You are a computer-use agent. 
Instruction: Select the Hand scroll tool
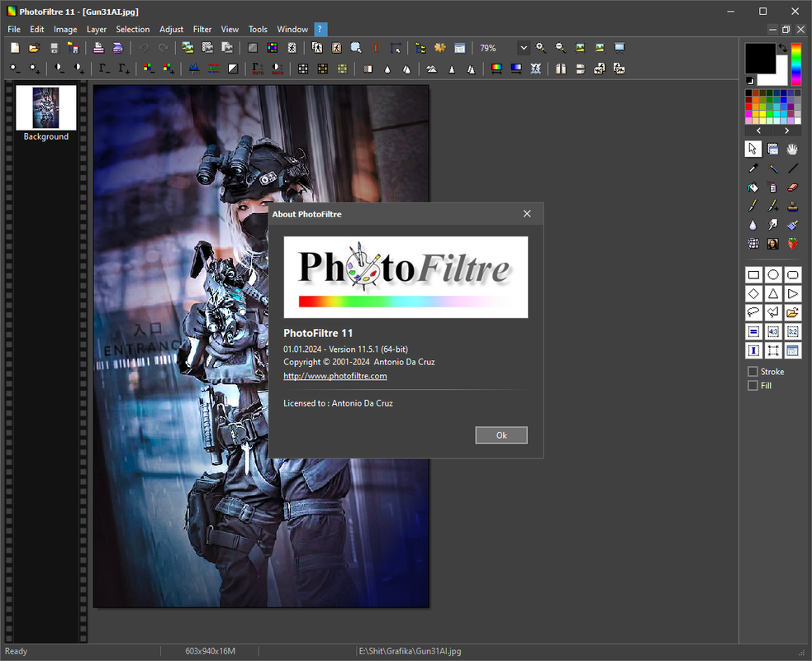[x=792, y=150]
